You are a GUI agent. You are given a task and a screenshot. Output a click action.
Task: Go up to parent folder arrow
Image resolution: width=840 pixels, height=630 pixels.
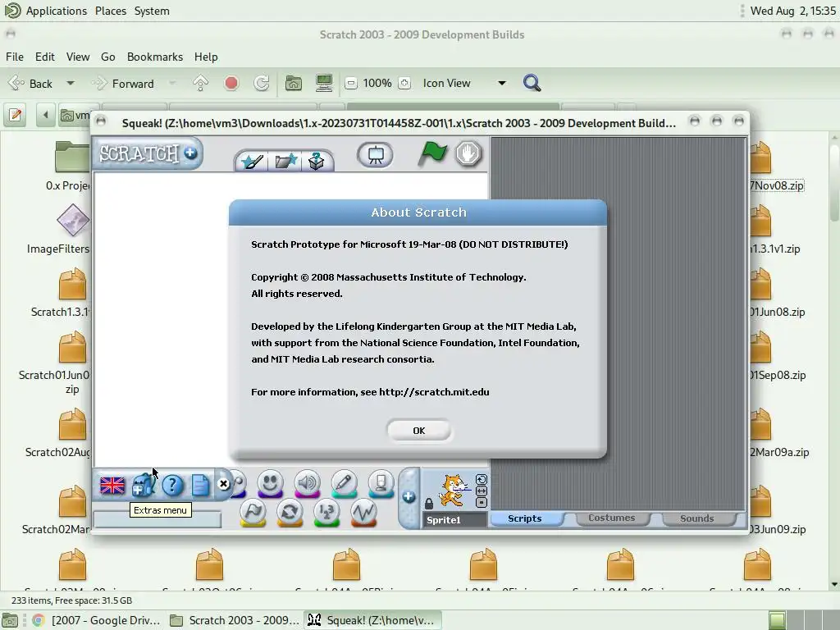pos(200,83)
